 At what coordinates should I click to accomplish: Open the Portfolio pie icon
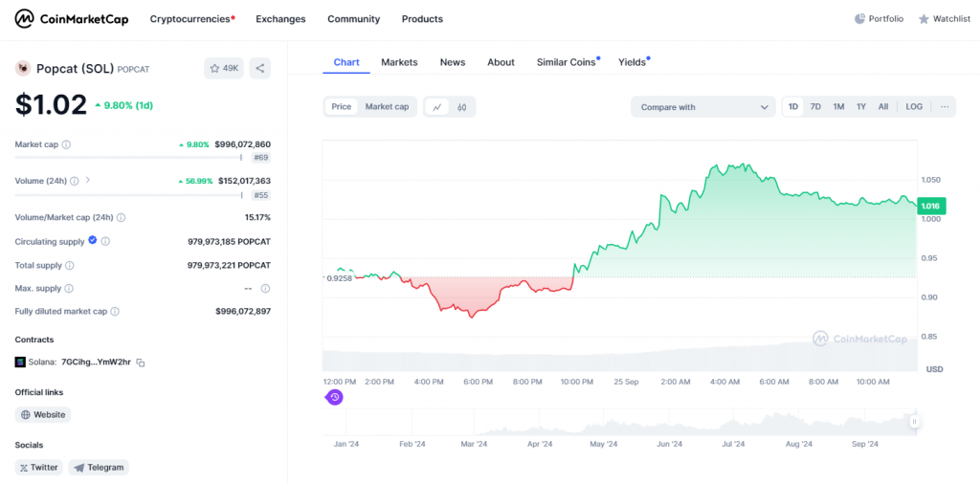tap(860, 19)
